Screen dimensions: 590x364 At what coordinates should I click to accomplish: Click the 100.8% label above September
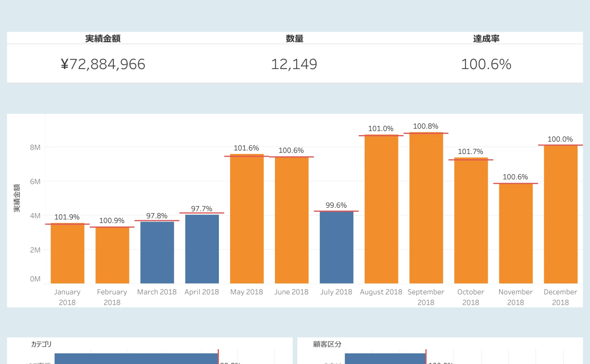click(426, 126)
